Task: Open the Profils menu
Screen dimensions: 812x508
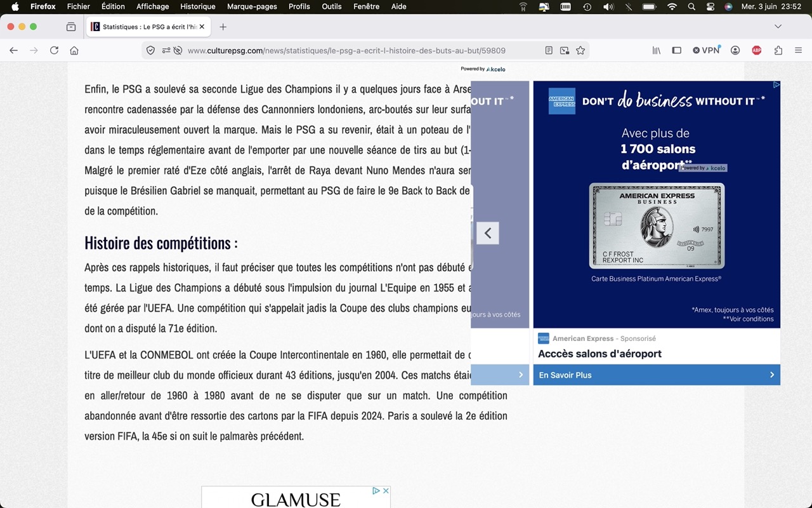Action: tap(299, 7)
